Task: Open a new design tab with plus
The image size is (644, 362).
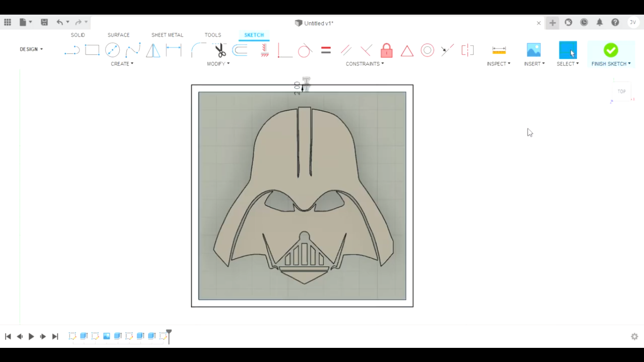Action: tap(553, 23)
